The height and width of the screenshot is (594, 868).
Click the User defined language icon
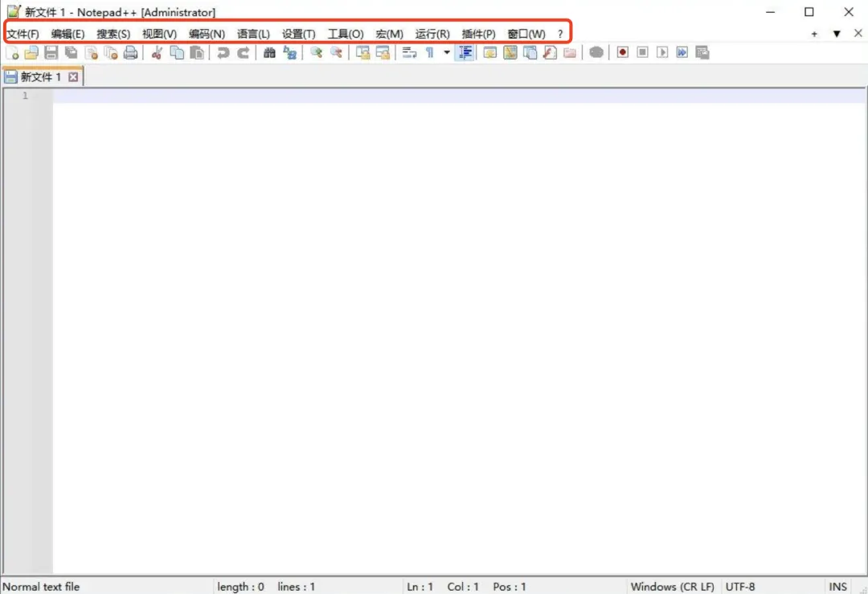click(490, 52)
